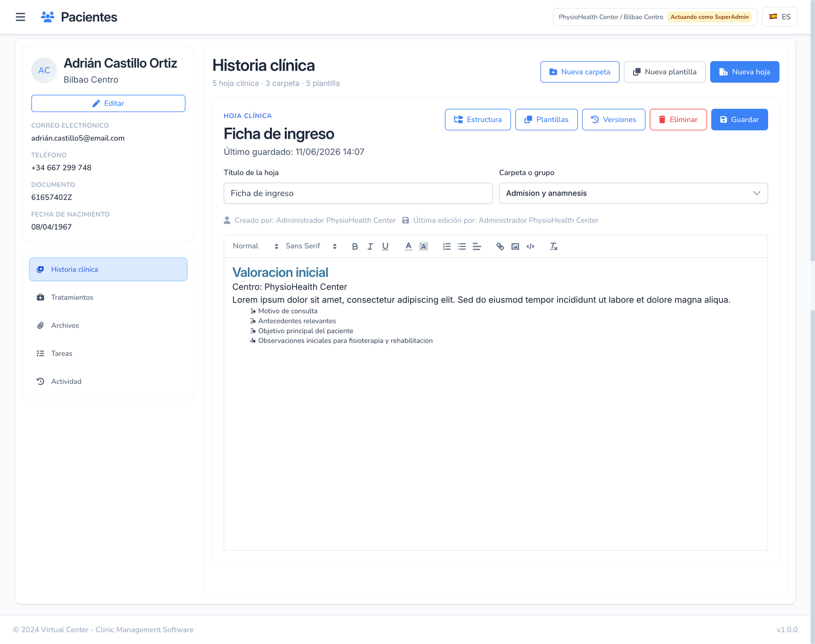This screenshot has height=644, width=815.
Task: Open the ES language selector
Action: tap(780, 17)
